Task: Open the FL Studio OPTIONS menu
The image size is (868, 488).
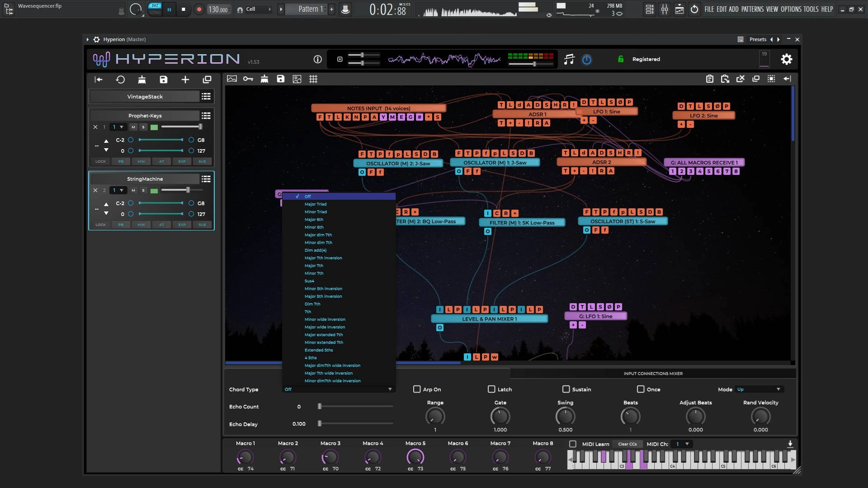Action: [791, 9]
